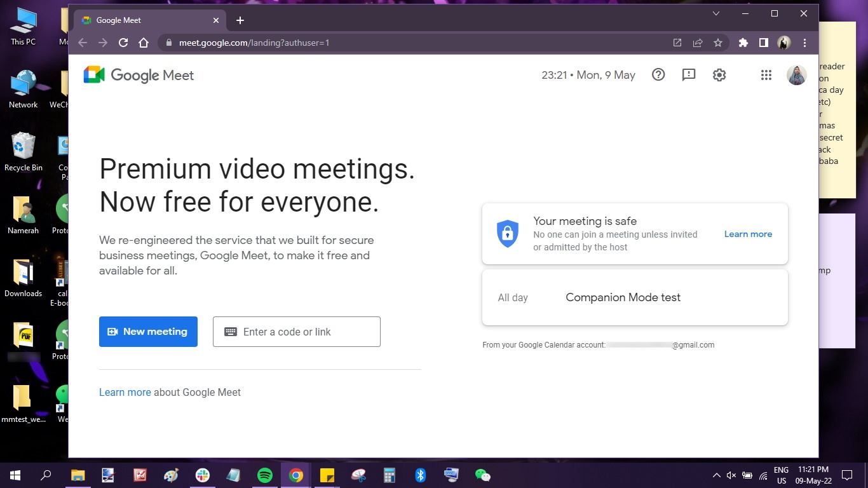Click Learn more on meeting safety card
868x488 pixels.
pos(748,234)
